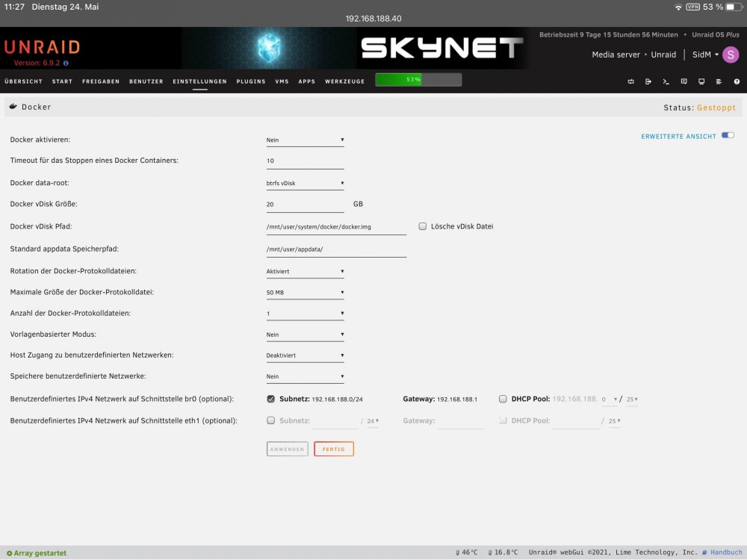Click the version info icon next to 6.9.2
Viewport: 747px width, 560px height.
coord(66,63)
